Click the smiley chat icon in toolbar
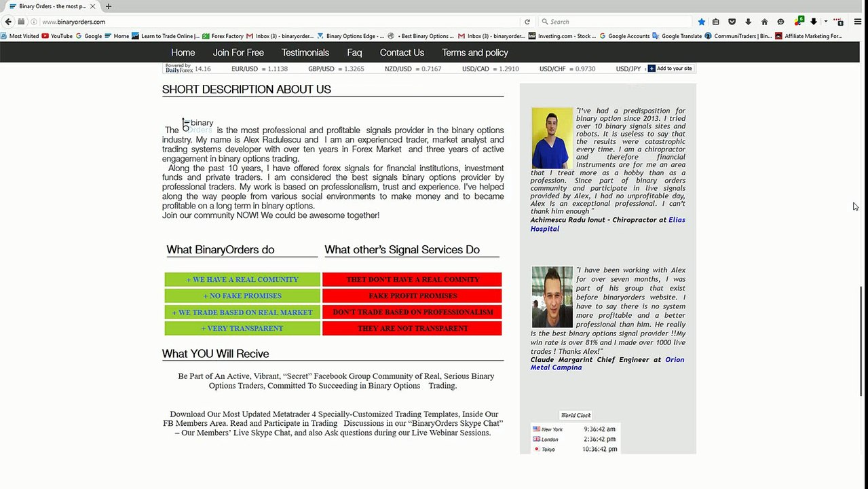 780,22
